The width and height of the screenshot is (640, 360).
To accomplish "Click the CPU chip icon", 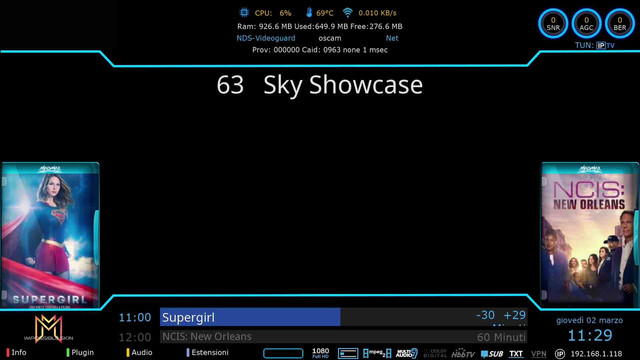I will (244, 13).
